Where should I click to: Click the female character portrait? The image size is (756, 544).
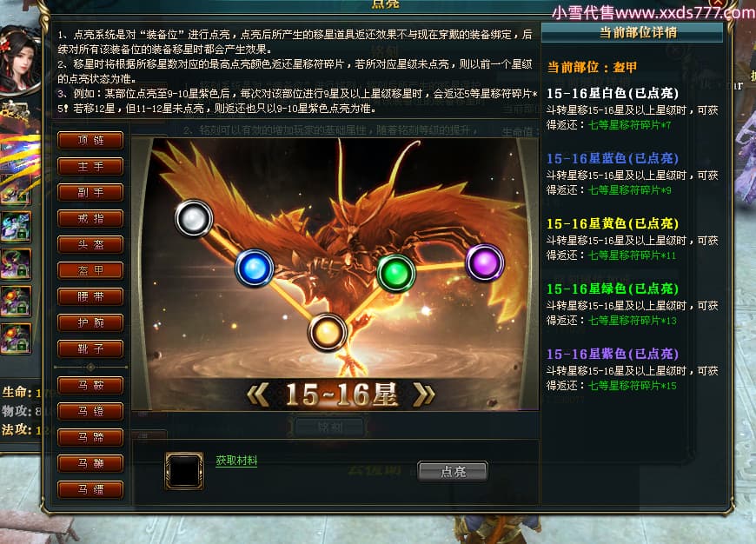click(18, 60)
